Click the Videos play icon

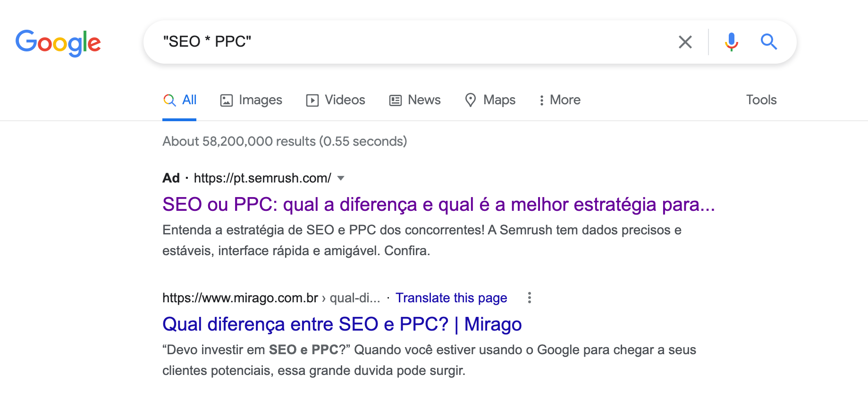click(313, 100)
